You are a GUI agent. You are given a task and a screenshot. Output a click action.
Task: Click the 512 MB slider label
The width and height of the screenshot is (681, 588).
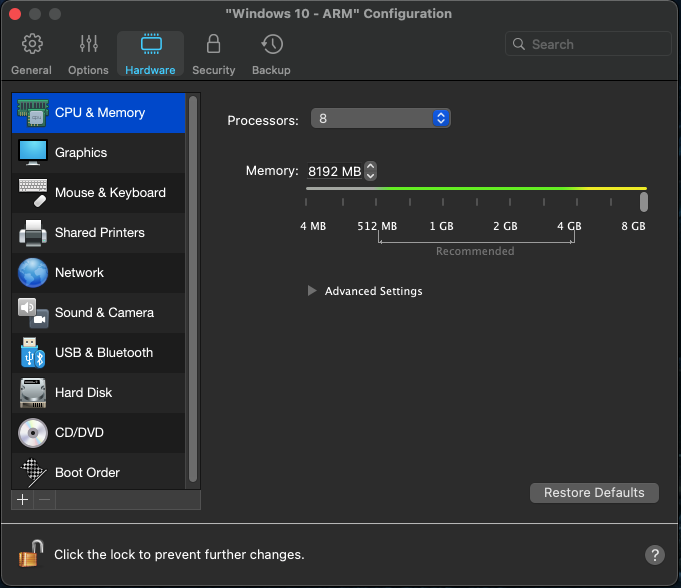(377, 226)
